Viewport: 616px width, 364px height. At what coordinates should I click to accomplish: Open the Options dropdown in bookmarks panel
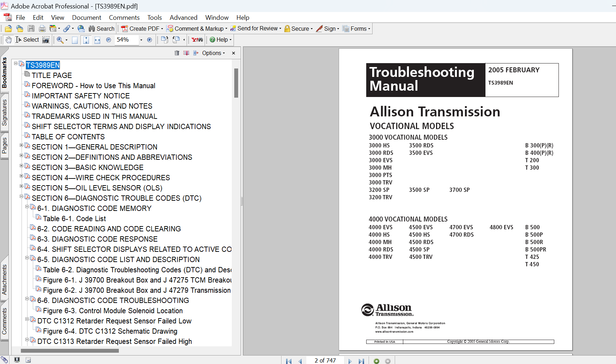[x=213, y=53]
